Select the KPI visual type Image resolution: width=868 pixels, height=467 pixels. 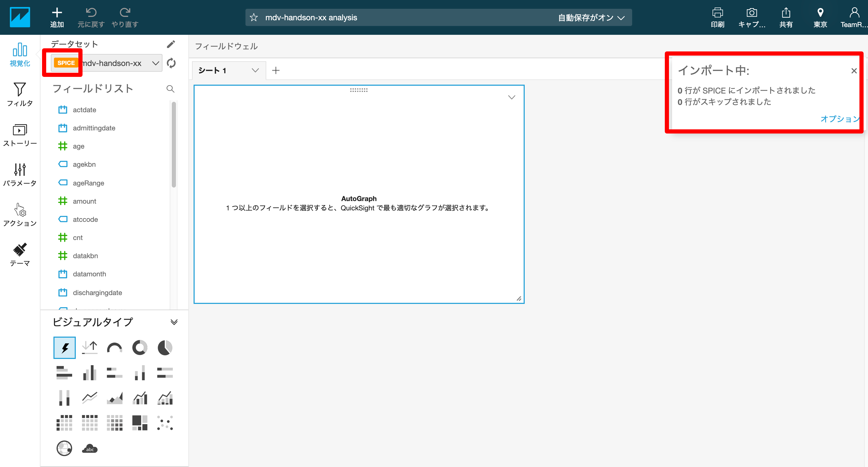pyautogui.click(x=90, y=348)
